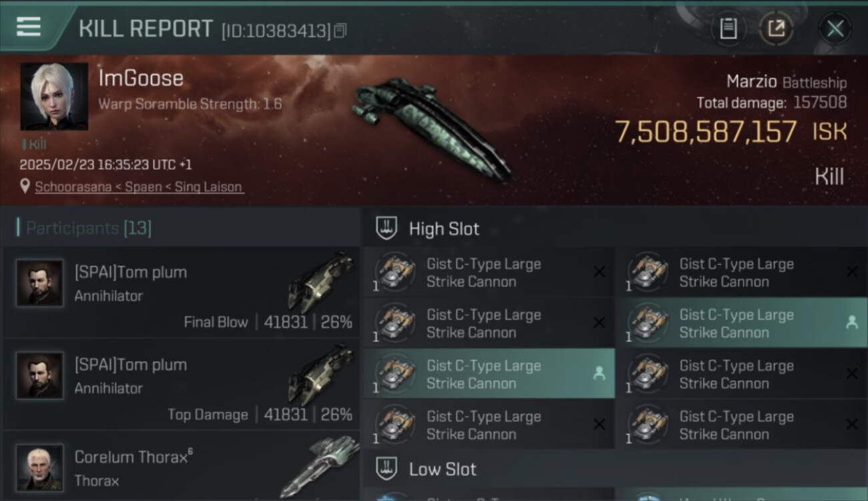Click the Annihilator ship icon beside Final Blow
868x501 pixels.
tap(321, 281)
